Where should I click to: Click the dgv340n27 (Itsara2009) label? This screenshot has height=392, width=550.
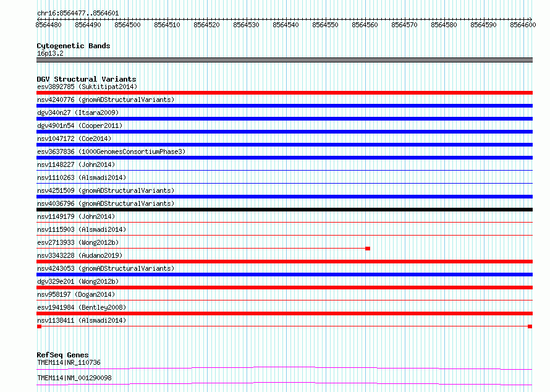pos(78,113)
